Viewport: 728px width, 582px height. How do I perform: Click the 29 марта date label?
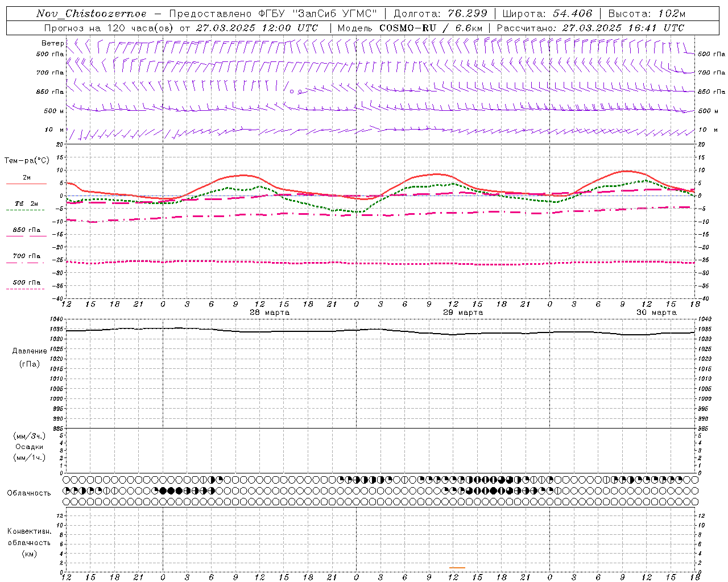463,313
